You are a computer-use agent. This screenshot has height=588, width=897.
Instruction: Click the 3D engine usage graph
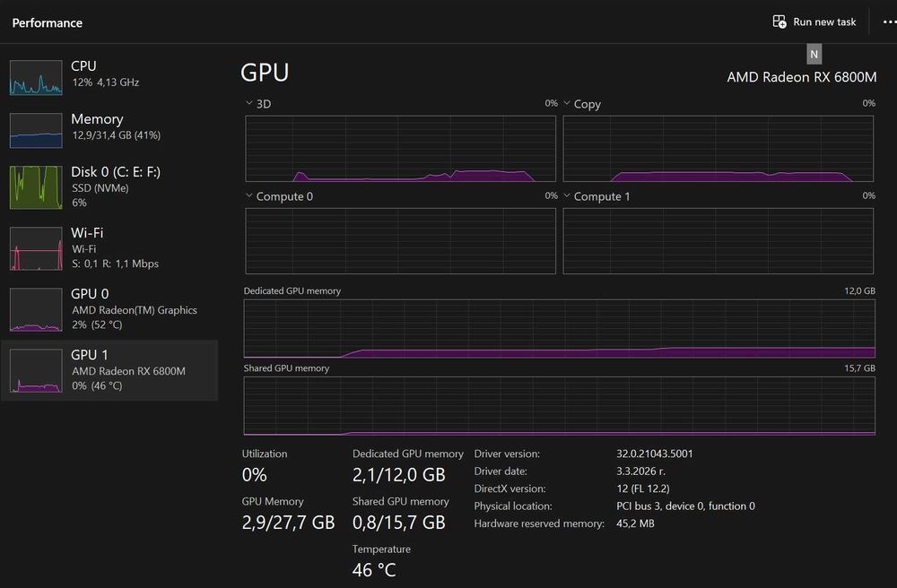[400, 149]
